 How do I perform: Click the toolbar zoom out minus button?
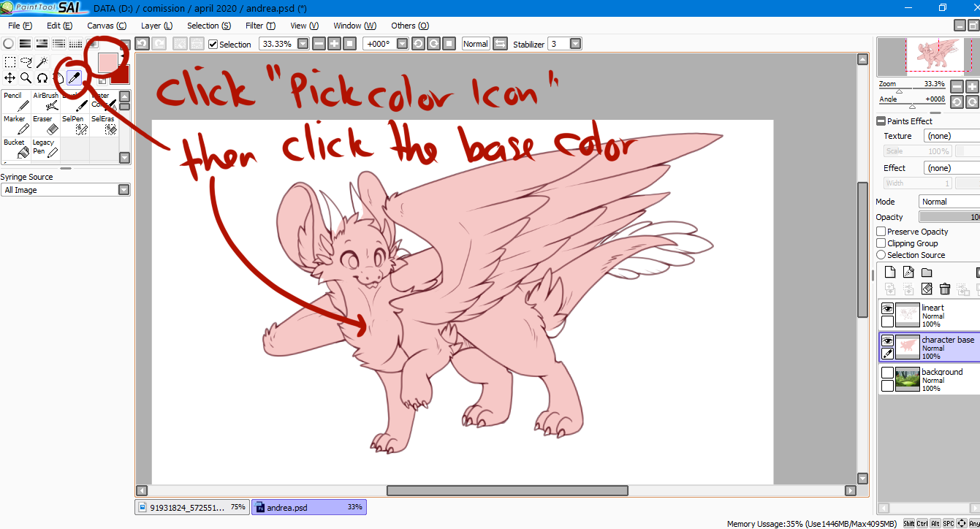pyautogui.click(x=319, y=44)
